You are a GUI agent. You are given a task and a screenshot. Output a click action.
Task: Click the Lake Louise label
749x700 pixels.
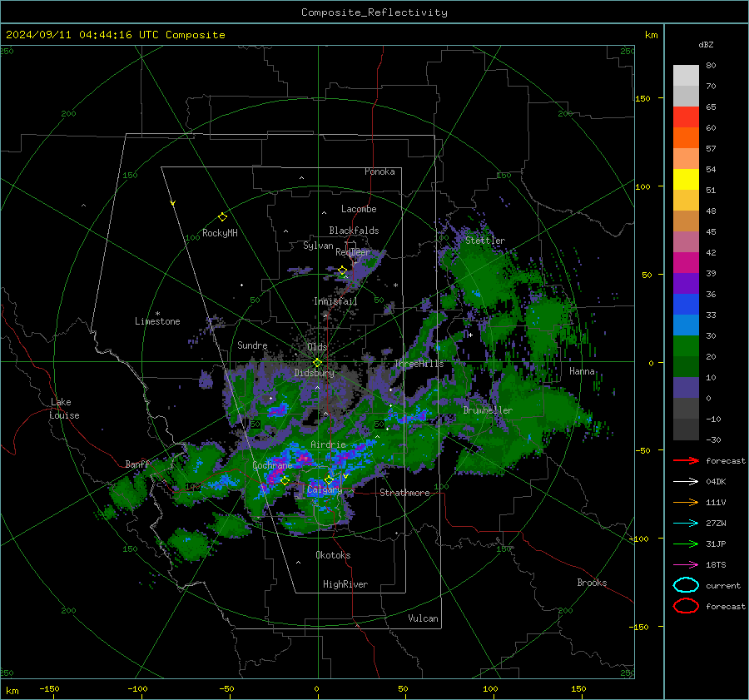point(64,409)
